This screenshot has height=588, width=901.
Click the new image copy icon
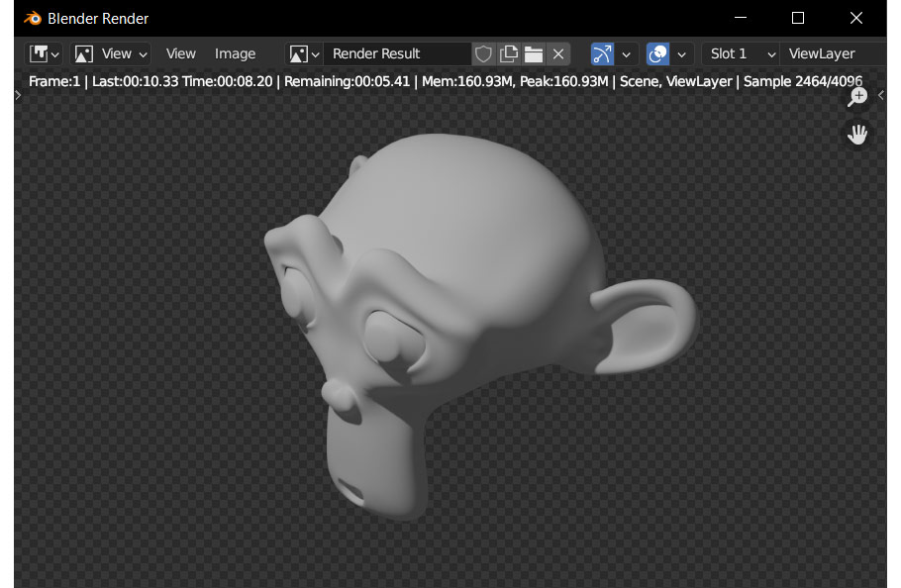coord(509,53)
